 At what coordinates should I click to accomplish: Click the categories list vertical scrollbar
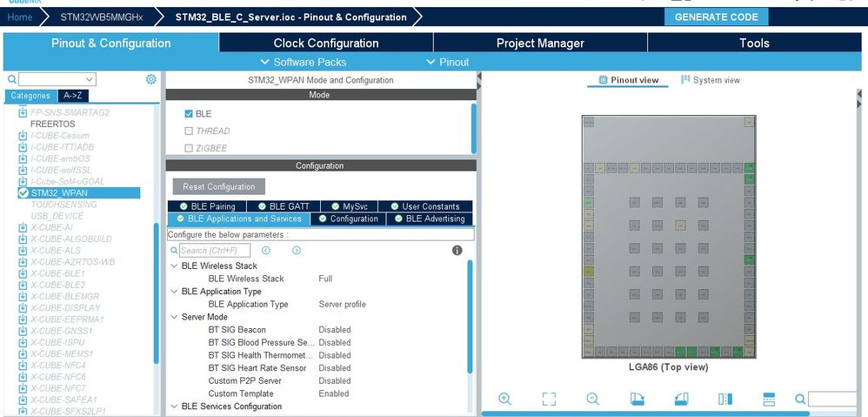pyautogui.click(x=156, y=293)
